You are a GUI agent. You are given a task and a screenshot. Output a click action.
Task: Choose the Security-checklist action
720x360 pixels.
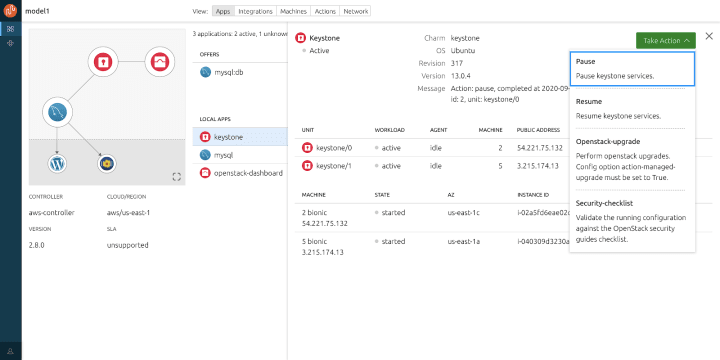tap(632, 221)
